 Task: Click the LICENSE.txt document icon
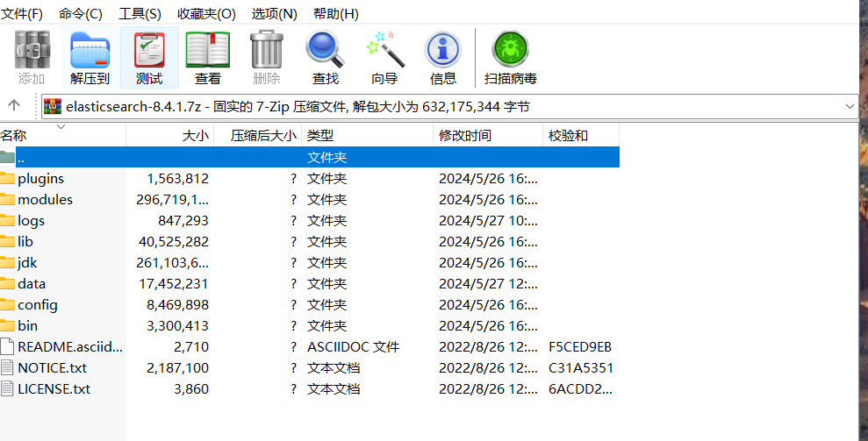coord(7,388)
